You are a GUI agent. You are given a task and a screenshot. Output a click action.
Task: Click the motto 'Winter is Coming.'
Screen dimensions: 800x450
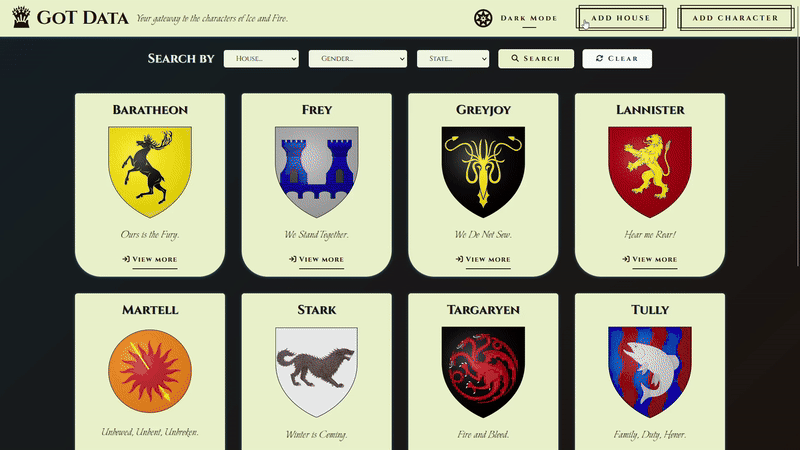pos(316,435)
